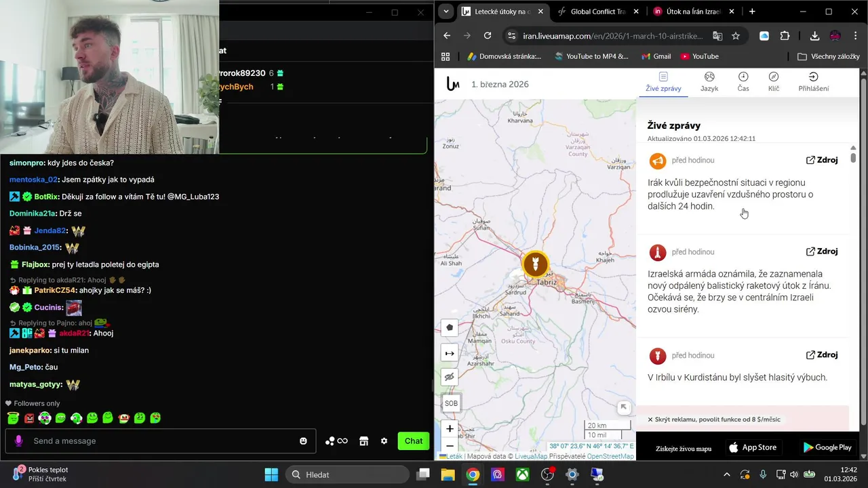Zoom out the map with minus button
Image resolution: width=868 pixels, height=488 pixels.
[450, 445]
